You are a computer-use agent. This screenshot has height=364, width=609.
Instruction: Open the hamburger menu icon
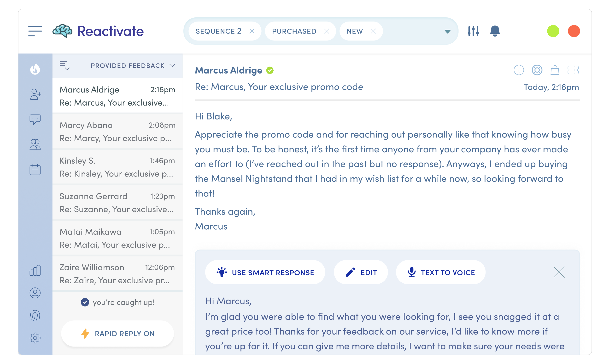pyautogui.click(x=35, y=31)
